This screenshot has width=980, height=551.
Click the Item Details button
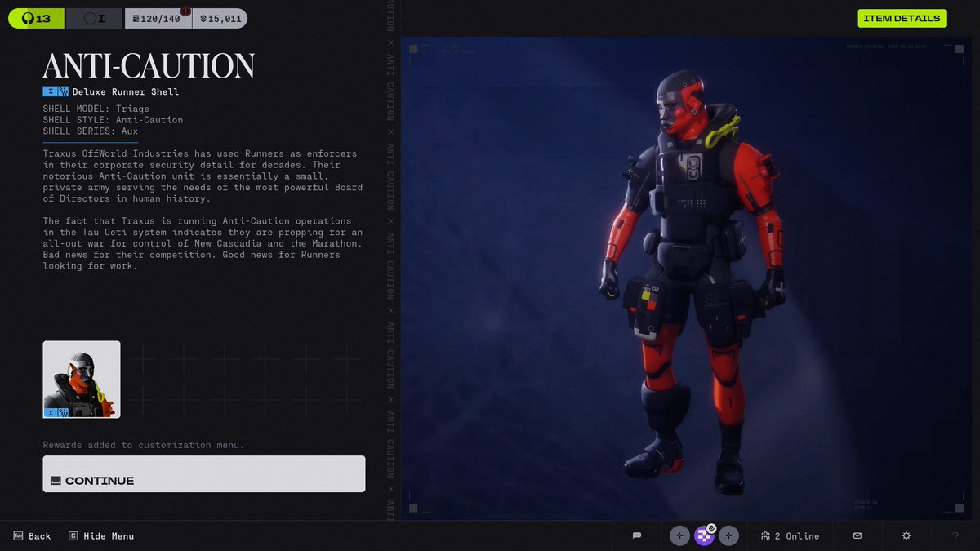pyautogui.click(x=902, y=18)
